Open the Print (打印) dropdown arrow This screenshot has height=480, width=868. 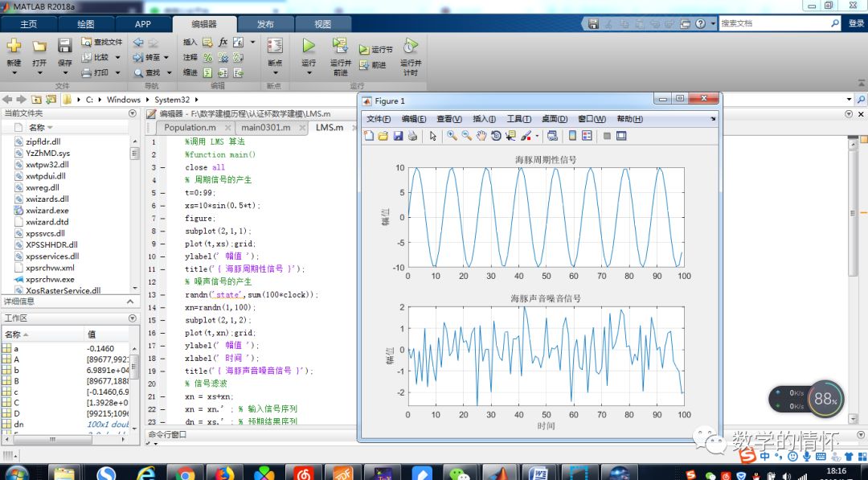[117, 72]
